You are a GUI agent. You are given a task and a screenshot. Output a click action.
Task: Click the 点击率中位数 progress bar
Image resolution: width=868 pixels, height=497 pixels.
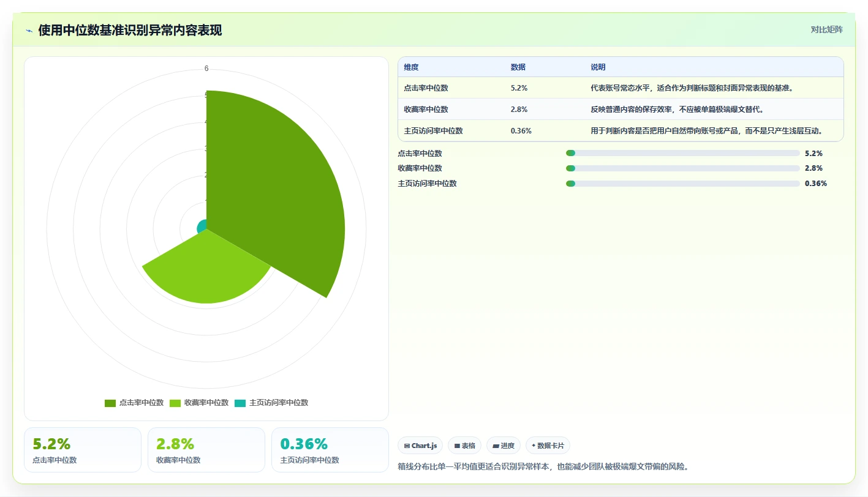[x=683, y=153]
